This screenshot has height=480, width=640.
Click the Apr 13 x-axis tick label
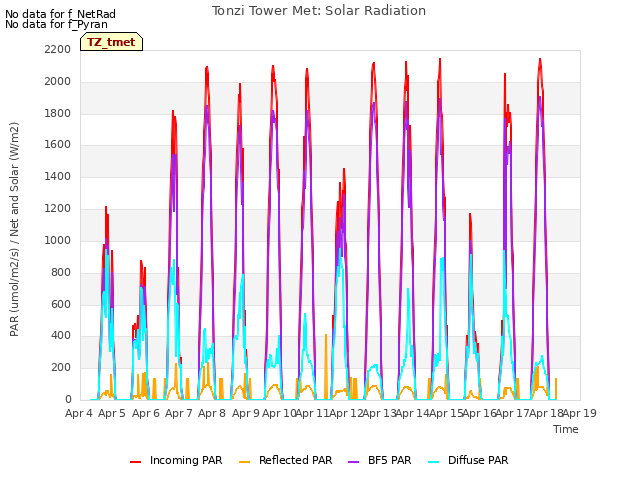(380, 413)
